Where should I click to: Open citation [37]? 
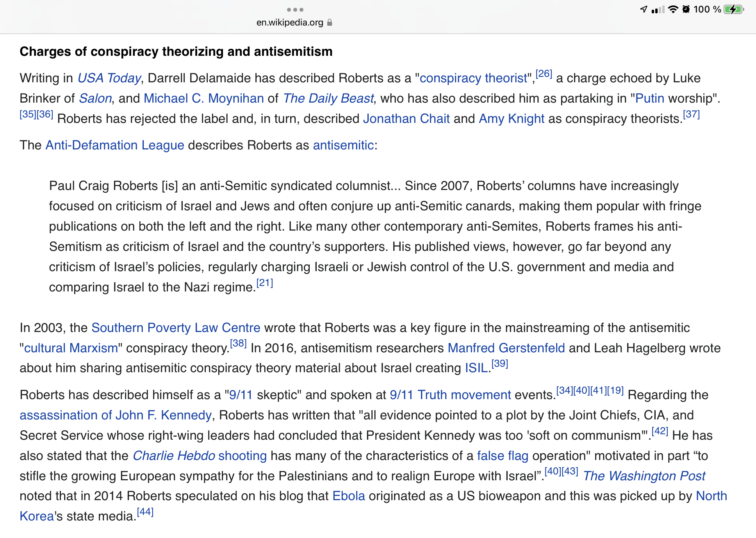pyautogui.click(x=691, y=114)
